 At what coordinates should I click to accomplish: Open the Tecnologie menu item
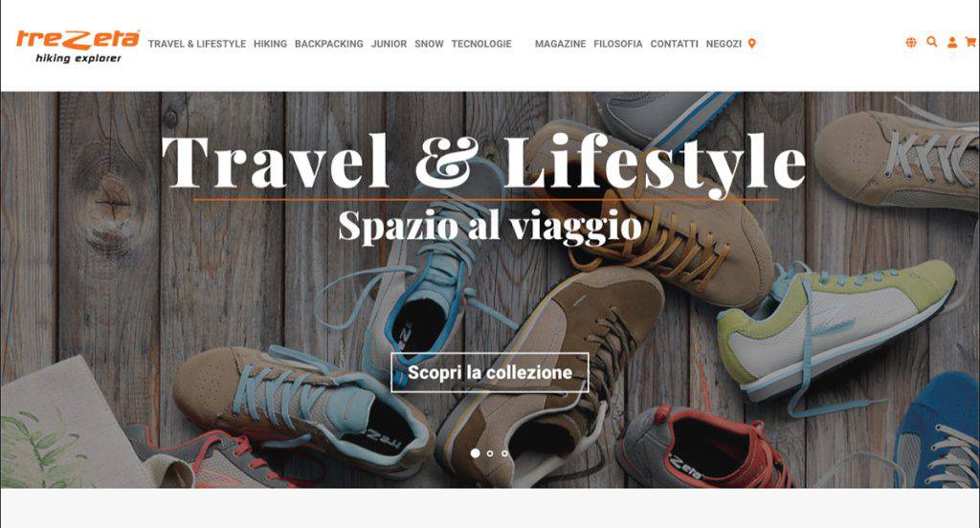[481, 44]
